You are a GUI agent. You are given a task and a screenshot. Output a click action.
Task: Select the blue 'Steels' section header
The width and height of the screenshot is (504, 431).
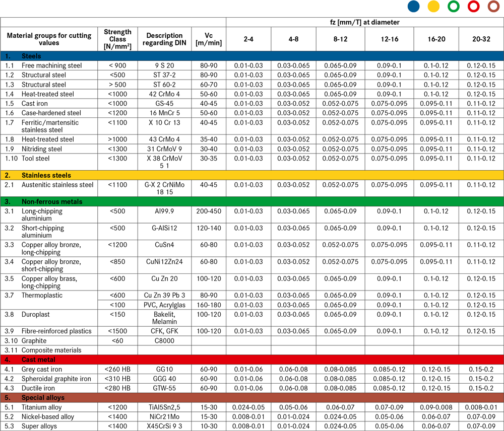tap(252, 56)
